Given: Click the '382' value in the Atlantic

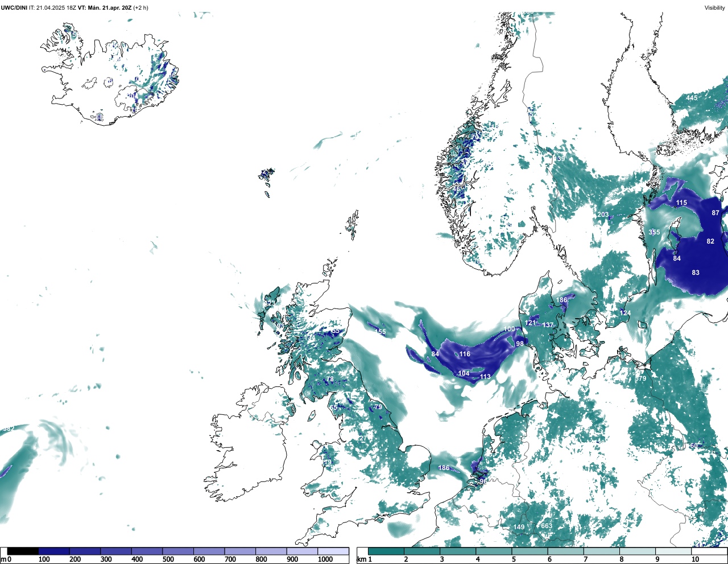Looking at the screenshot, I should (x=9, y=429).
